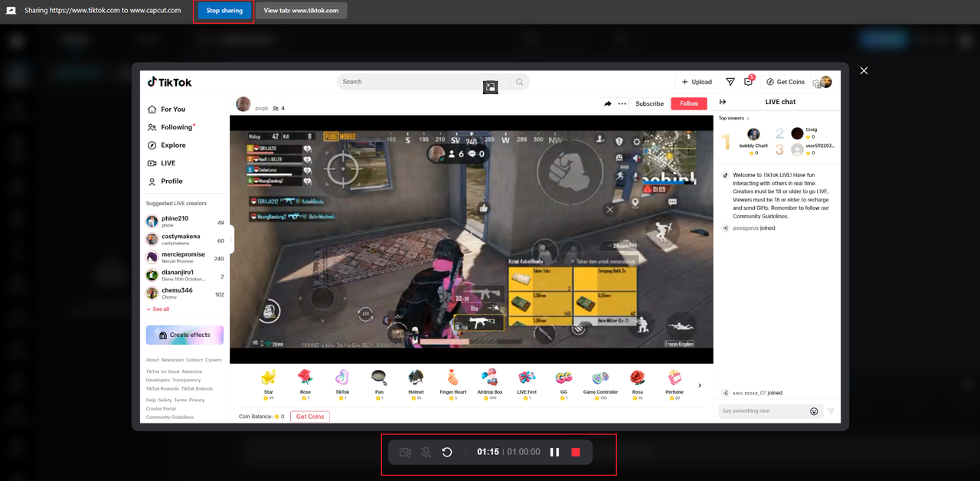Send the Airdrop Box gift
This screenshot has height=481, width=980.
pyautogui.click(x=490, y=384)
